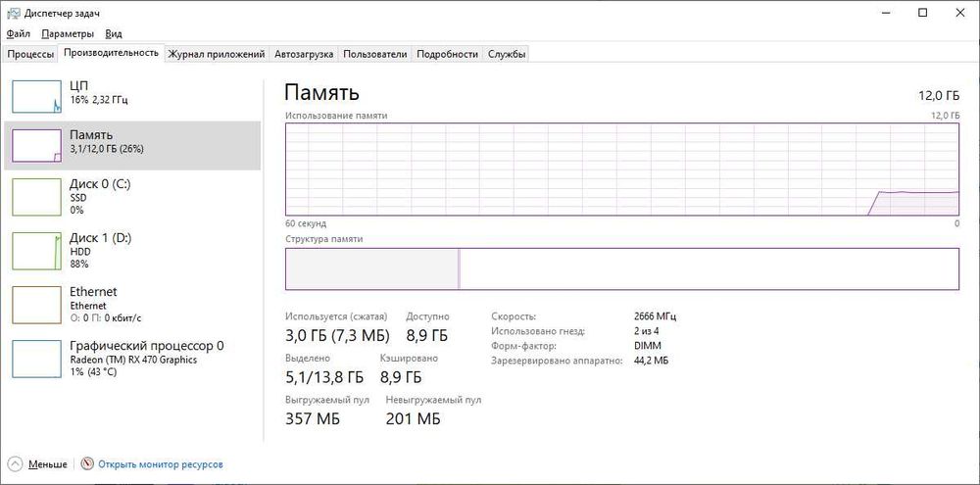Click the Диск 1 (D:) graph thumbnail

(37, 251)
